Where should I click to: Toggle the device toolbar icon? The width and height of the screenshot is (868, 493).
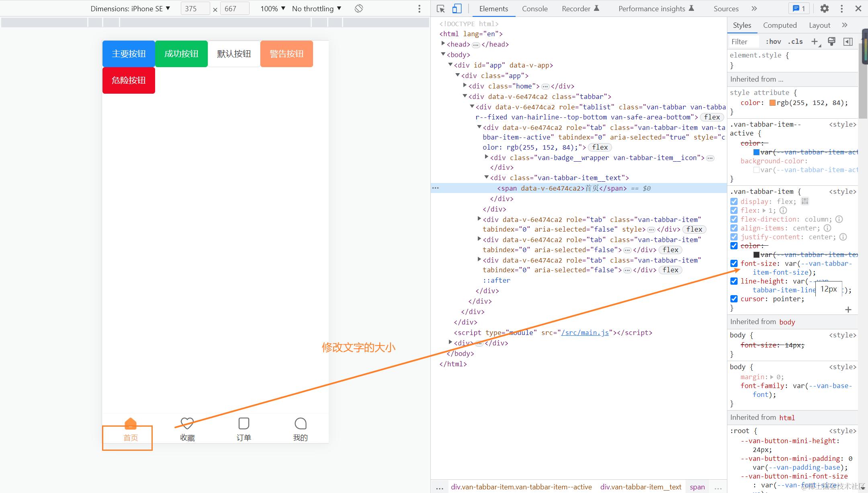tap(457, 8)
